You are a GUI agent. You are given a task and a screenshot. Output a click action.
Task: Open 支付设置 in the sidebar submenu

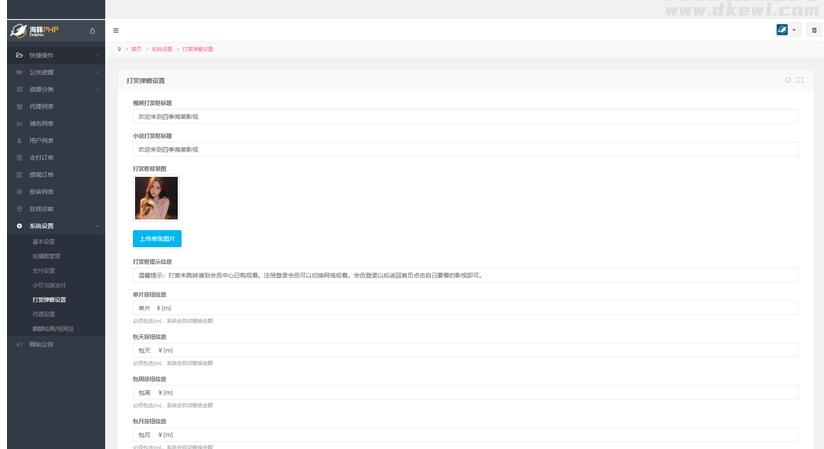44,270
